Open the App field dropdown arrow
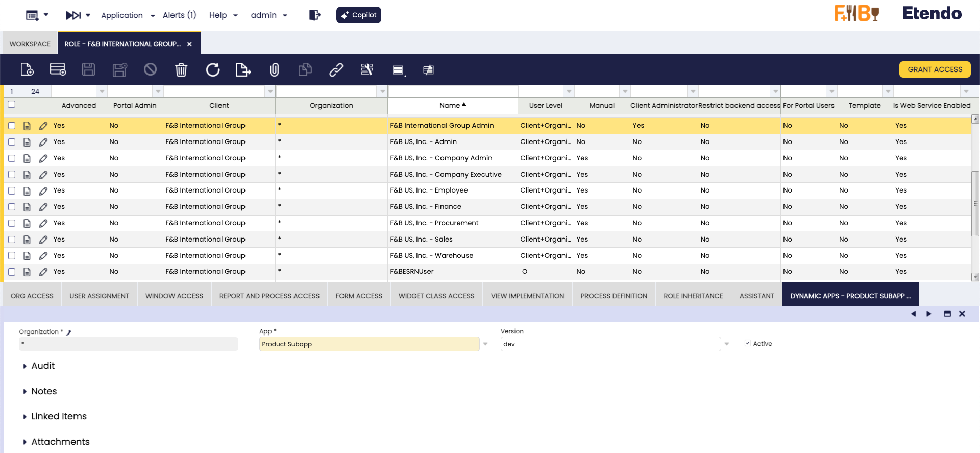Screen dimensions: 980x453 tap(485, 344)
